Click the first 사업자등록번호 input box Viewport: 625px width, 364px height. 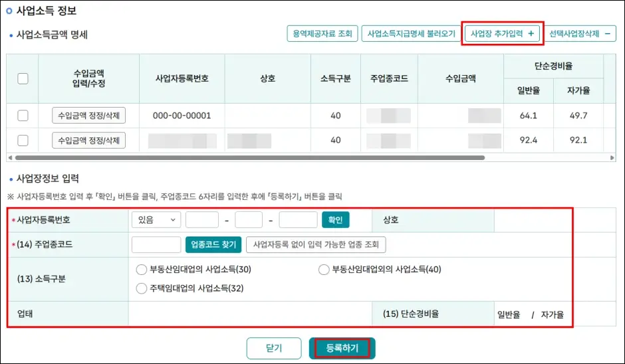pyautogui.click(x=202, y=220)
